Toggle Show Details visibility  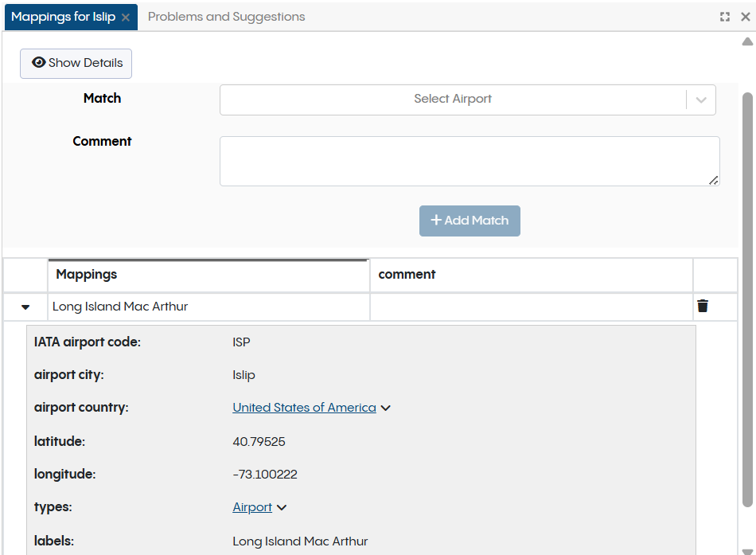(76, 63)
